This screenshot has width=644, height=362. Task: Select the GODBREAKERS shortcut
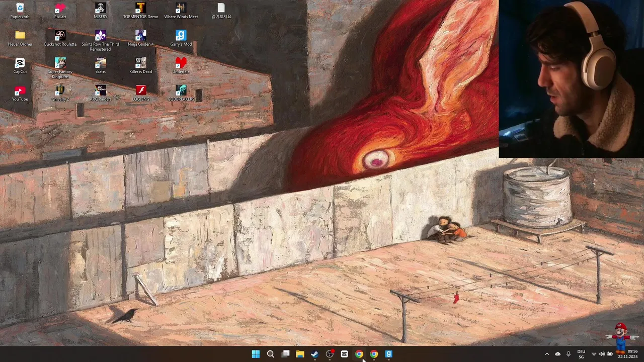(181, 94)
